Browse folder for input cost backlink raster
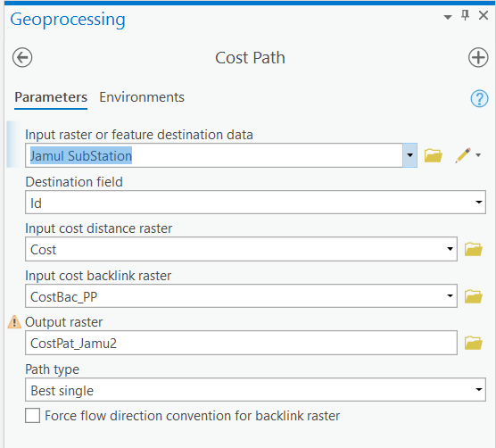Image resolution: width=496 pixels, height=448 pixels. point(473,296)
